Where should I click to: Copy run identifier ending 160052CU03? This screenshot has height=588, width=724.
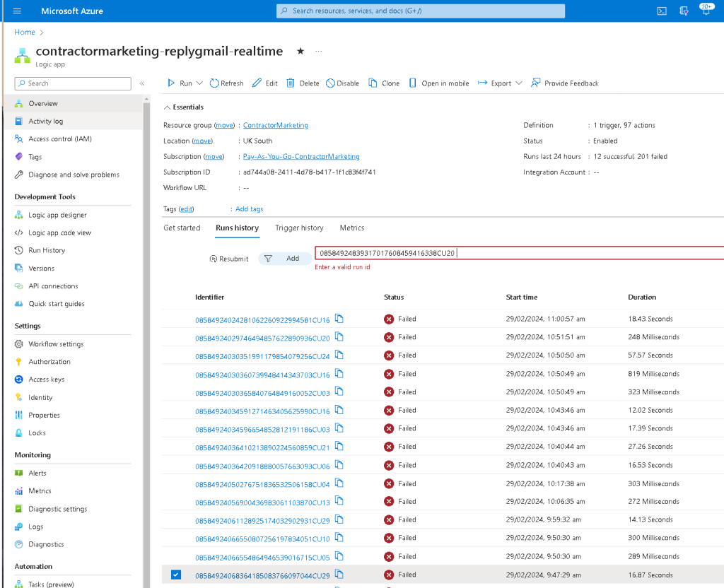[339, 392]
